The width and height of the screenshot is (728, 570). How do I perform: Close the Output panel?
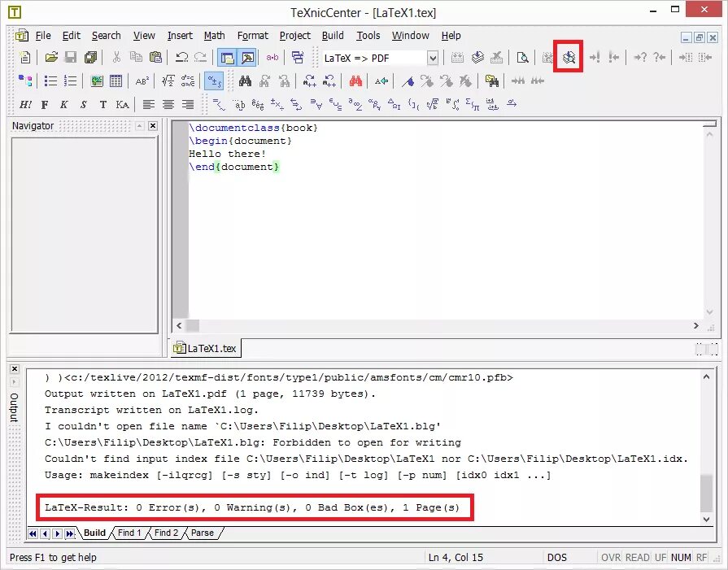point(15,369)
